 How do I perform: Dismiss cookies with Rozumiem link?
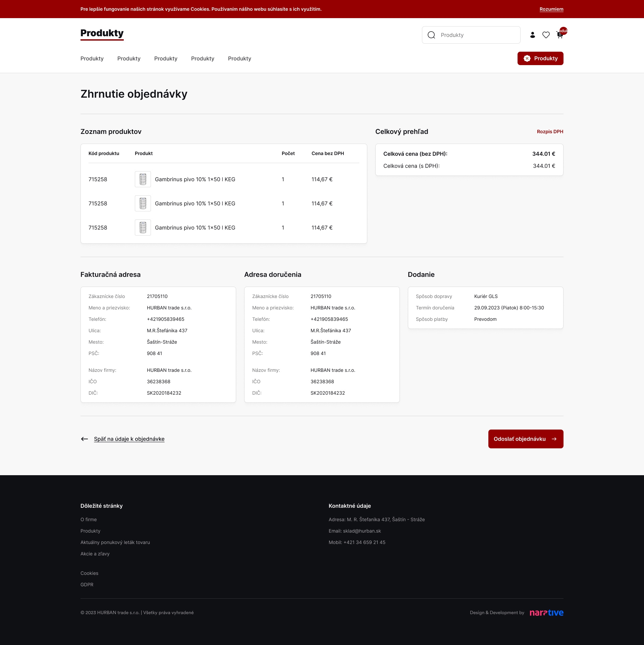point(551,9)
